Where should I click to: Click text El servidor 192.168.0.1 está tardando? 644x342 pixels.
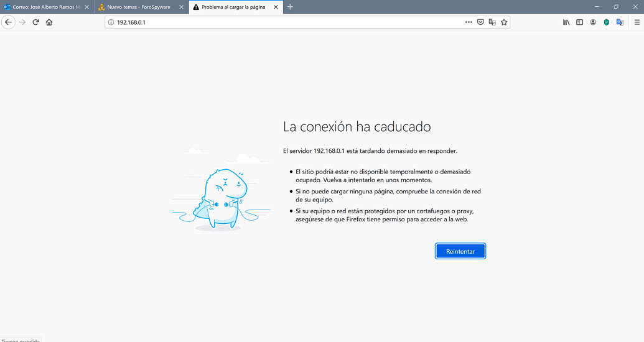coord(370,151)
